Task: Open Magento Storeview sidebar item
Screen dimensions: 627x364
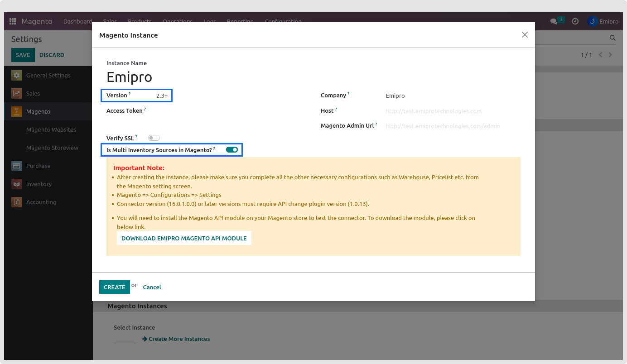Action: coord(52,148)
